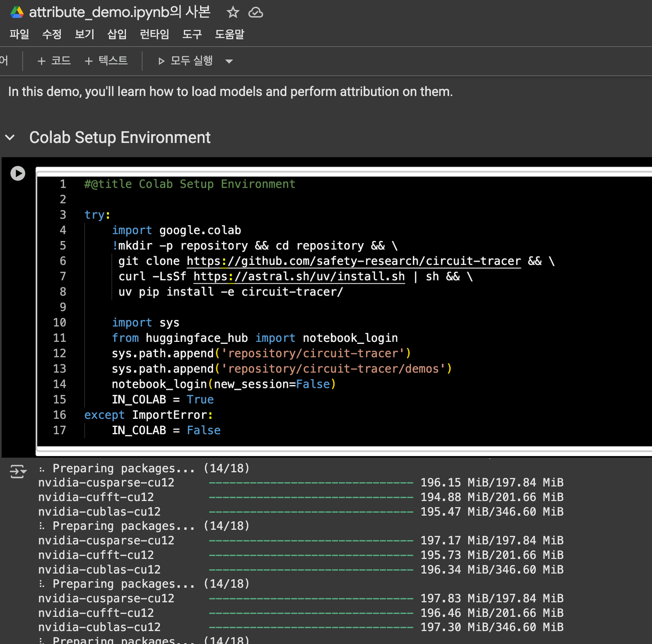Click output value '196.15 MiB/197.84 MiB'
Viewport: 652px width, 644px height.
[x=492, y=482]
